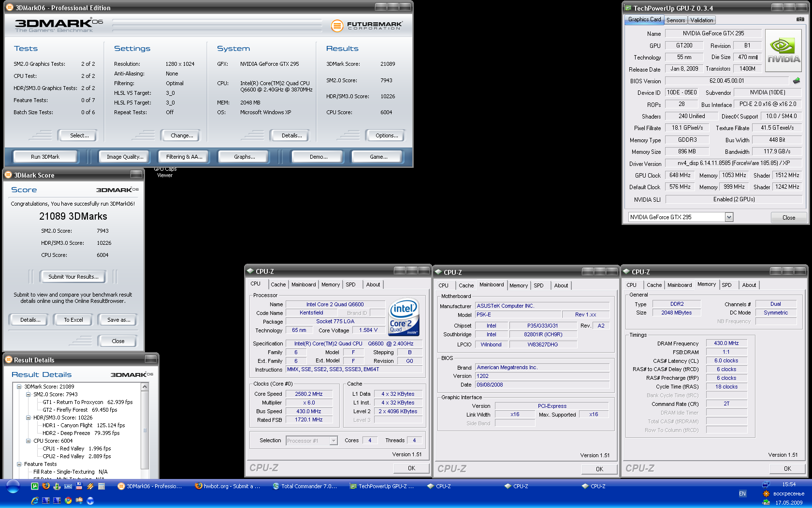The height and width of the screenshot is (508, 812).
Task: Launch Winamp from quick launch
Action: (90, 486)
